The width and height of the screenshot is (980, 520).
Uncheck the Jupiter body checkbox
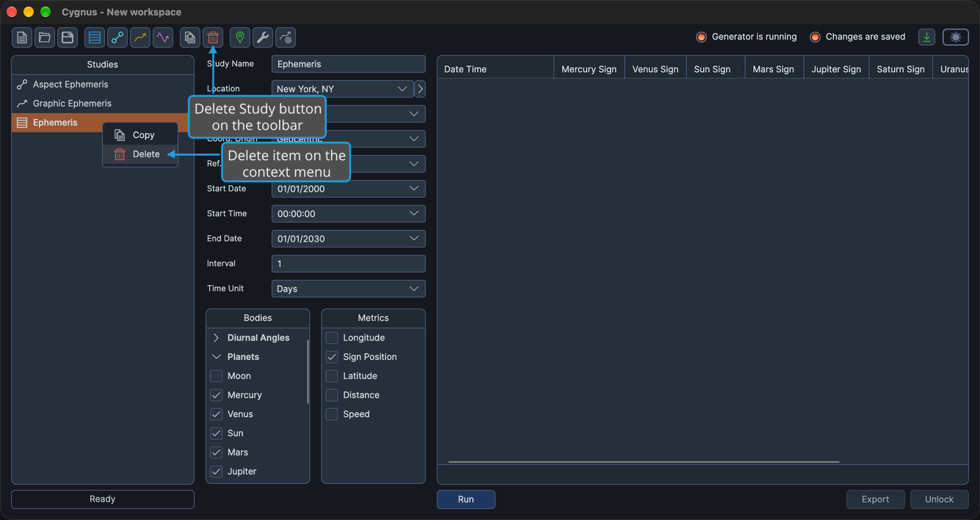click(217, 472)
